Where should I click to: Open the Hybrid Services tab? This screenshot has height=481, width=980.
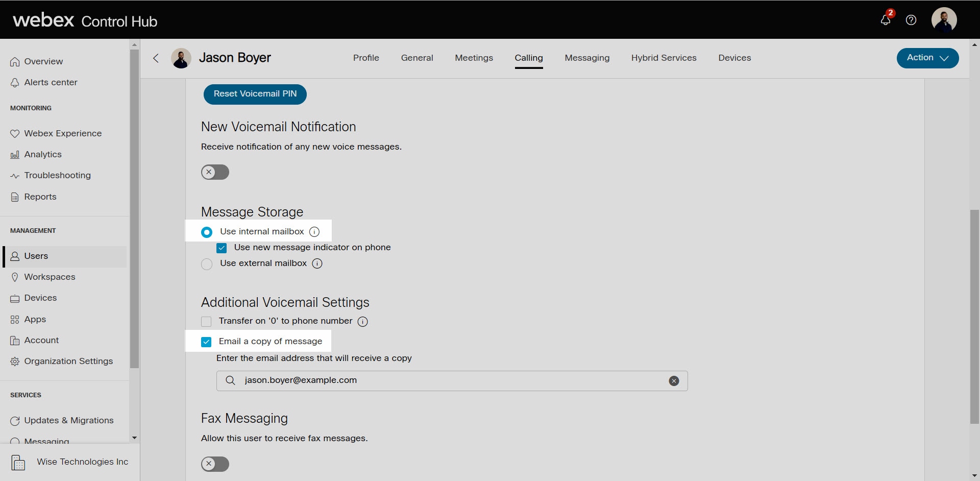point(664,58)
